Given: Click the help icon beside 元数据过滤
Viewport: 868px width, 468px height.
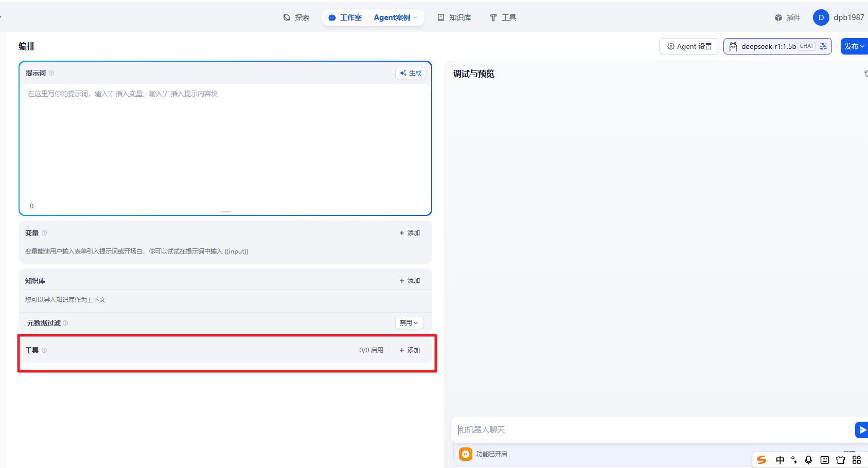Looking at the screenshot, I should pos(65,323).
